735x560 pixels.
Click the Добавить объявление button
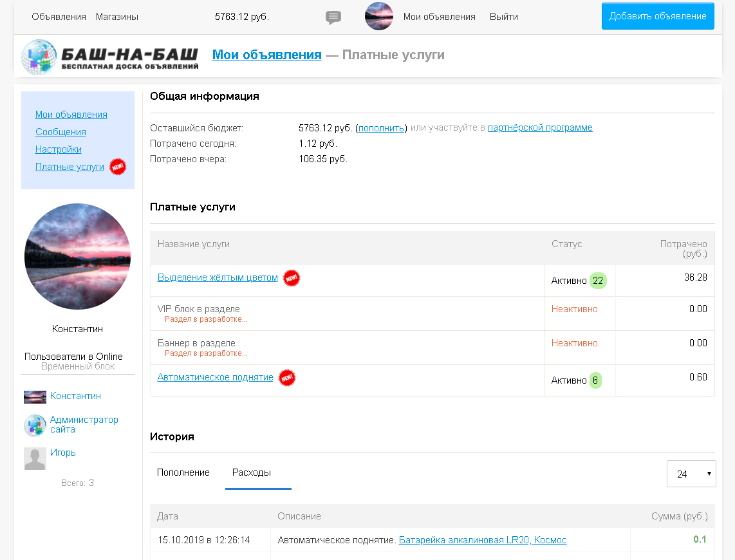pos(658,16)
